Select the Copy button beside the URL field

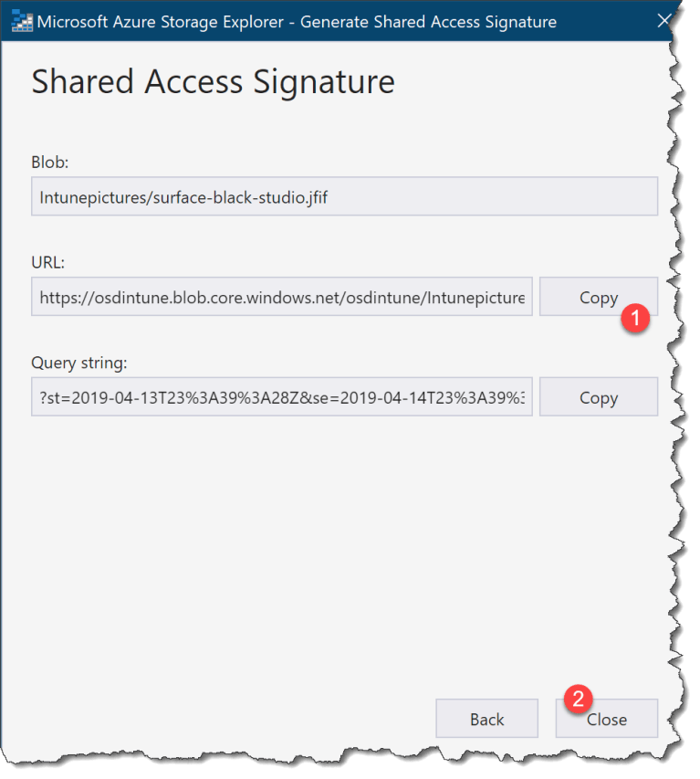pos(598,297)
